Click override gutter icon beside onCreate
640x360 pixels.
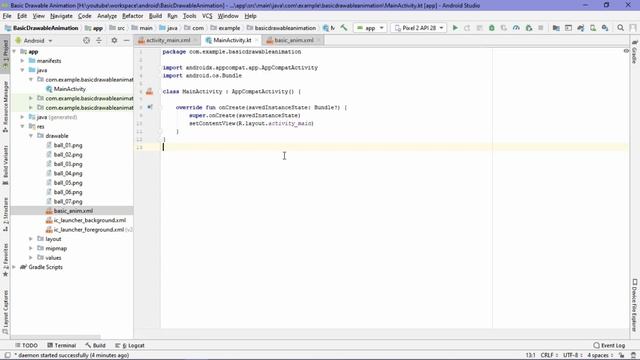tap(150, 107)
